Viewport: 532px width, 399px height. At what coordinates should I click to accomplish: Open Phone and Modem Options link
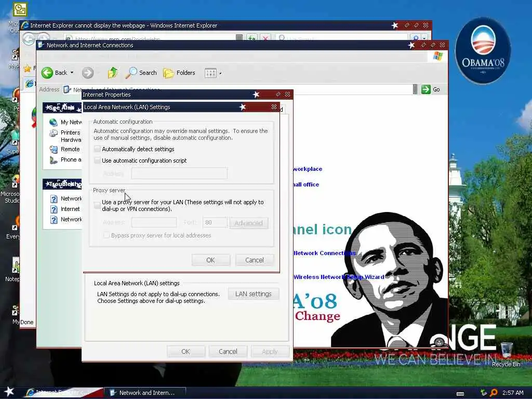[x=71, y=159]
